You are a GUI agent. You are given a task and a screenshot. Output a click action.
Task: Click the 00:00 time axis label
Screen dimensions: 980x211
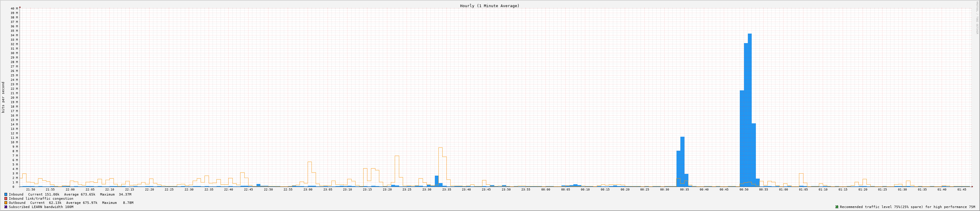point(545,189)
